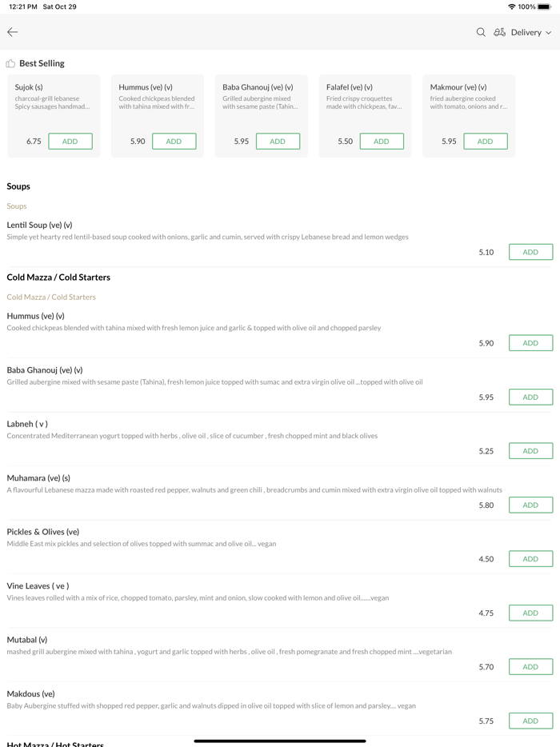Add best-selling Sujok to order
560x747 pixels.
(x=70, y=142)
